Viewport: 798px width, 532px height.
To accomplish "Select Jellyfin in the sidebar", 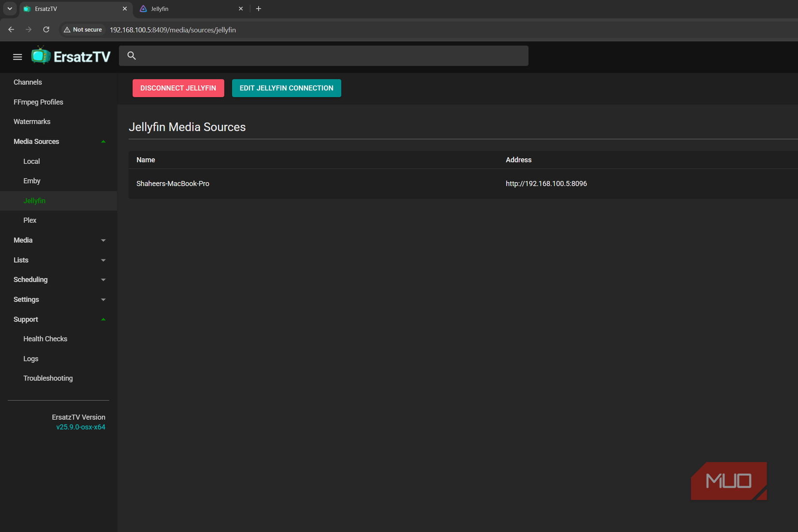I will [58, 201].
